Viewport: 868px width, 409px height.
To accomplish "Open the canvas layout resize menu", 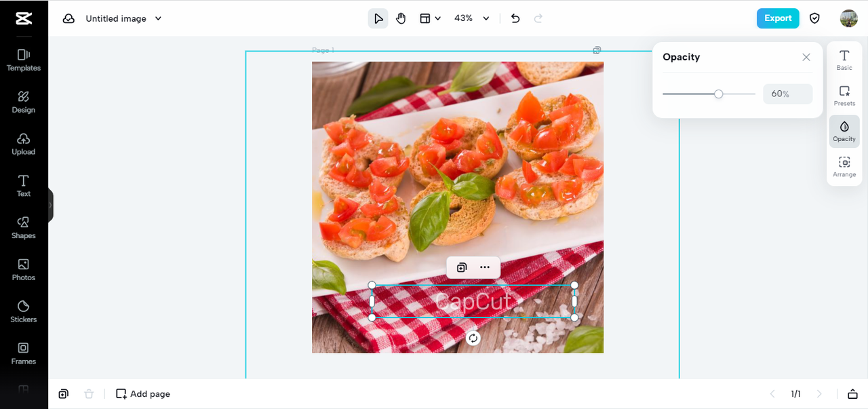I will pyautogui.click(x=430, y=18).
